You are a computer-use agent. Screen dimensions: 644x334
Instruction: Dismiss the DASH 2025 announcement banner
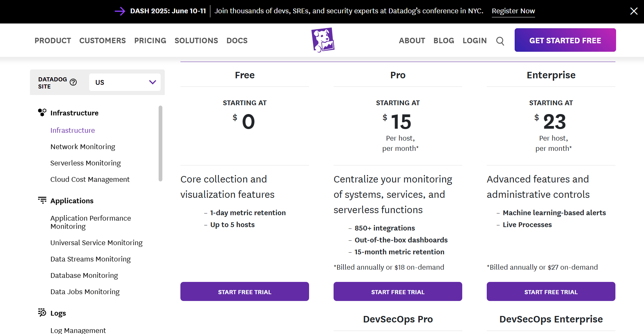[633, 11]
